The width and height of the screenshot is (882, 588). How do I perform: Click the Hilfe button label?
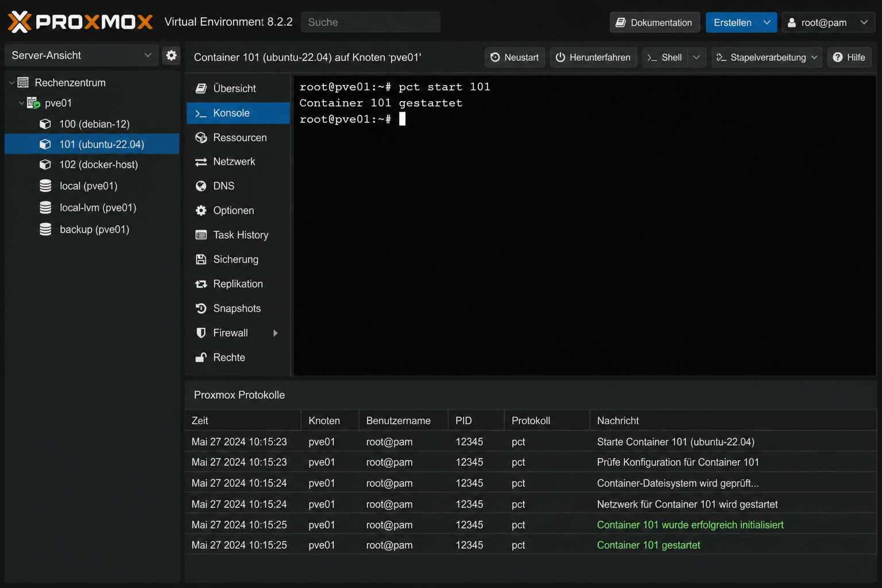[856, 57]
